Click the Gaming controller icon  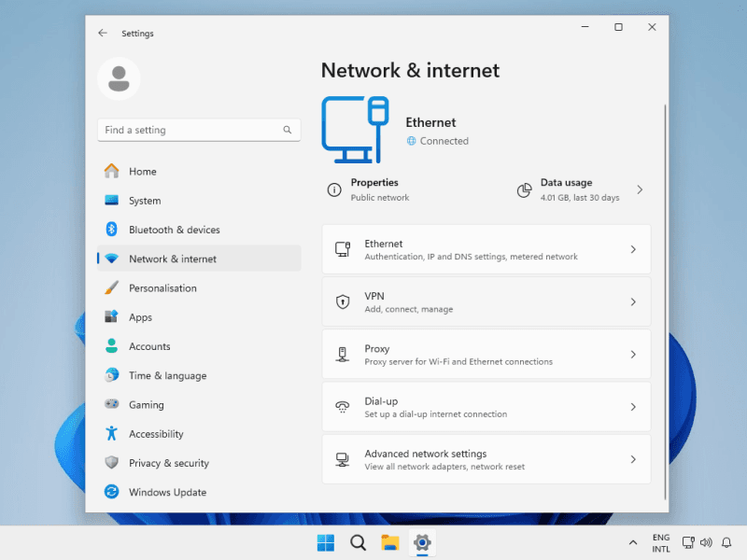click(x=111, y=405)
